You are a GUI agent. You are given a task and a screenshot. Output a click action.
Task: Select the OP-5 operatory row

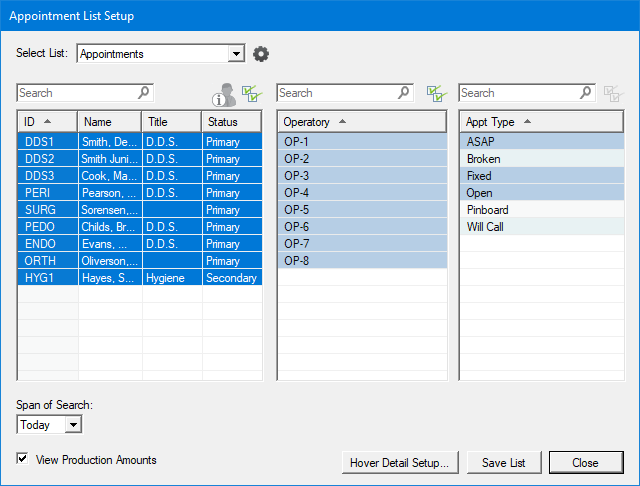[x=361, y=210]
